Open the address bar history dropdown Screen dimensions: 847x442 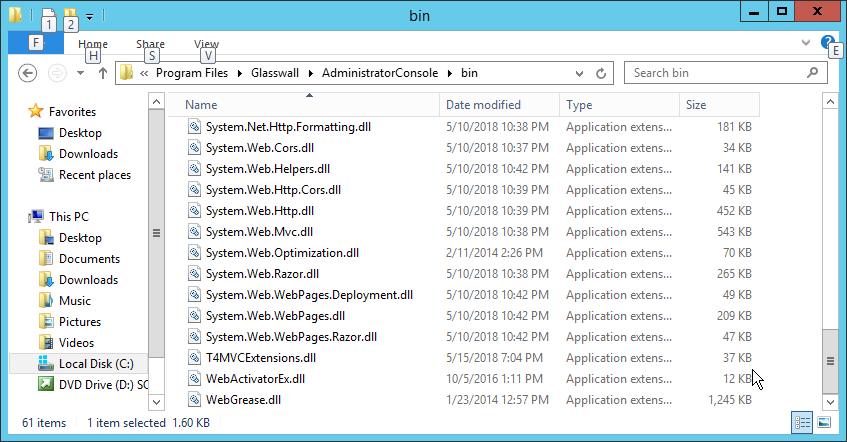[579, 73]
